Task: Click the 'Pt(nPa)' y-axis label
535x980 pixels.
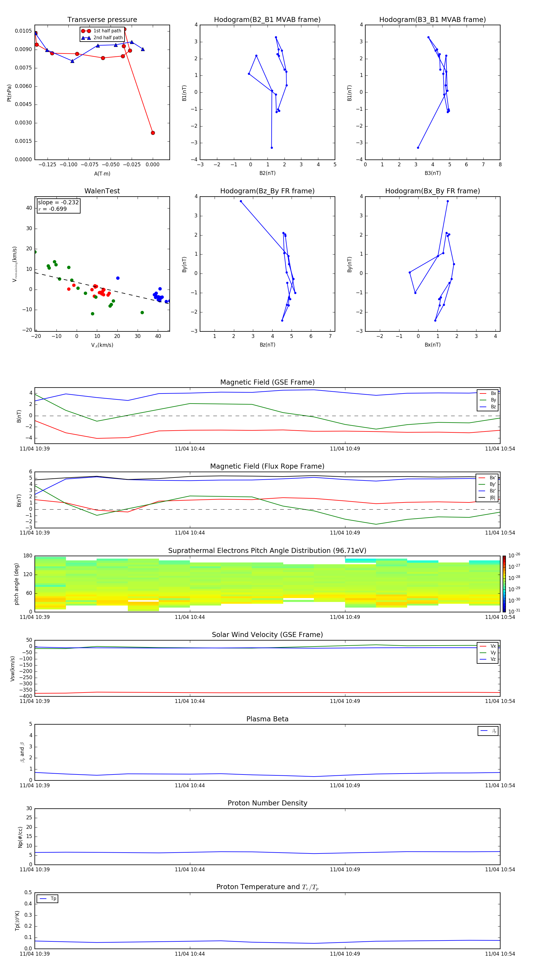Action: coord(9,92)
